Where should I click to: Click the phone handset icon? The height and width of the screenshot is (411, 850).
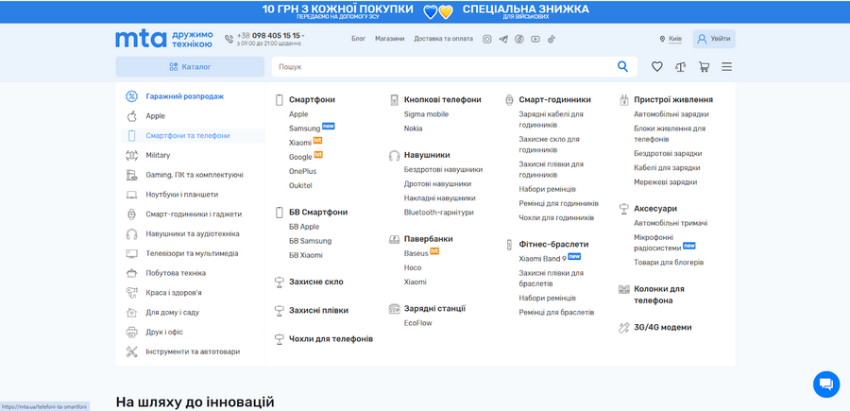pyautogui.click(x=229, y=39)
